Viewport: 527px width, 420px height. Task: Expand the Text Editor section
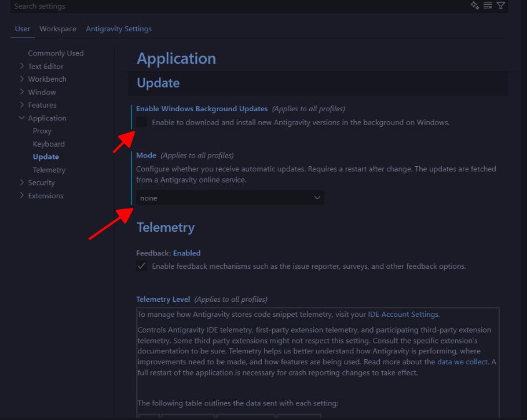click(22, 66)
